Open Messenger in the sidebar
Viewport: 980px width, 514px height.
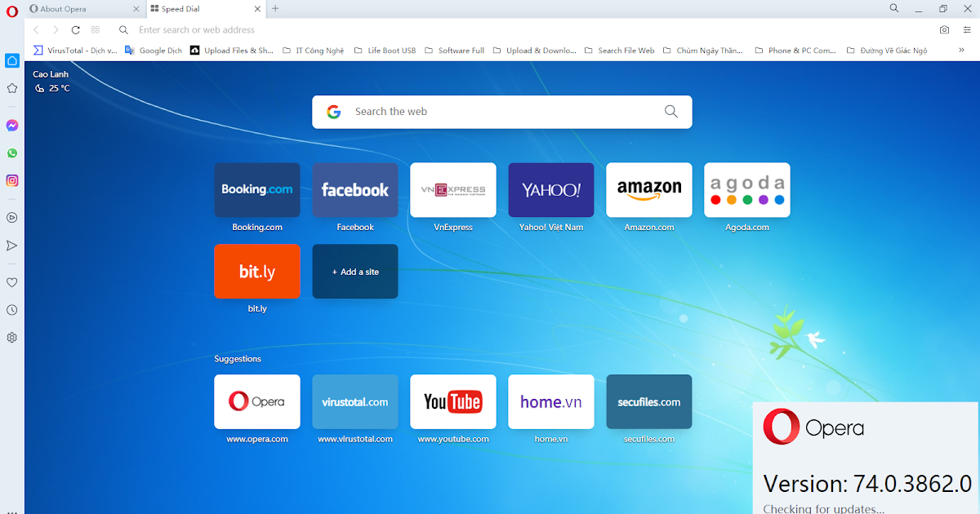coord(12,126)
